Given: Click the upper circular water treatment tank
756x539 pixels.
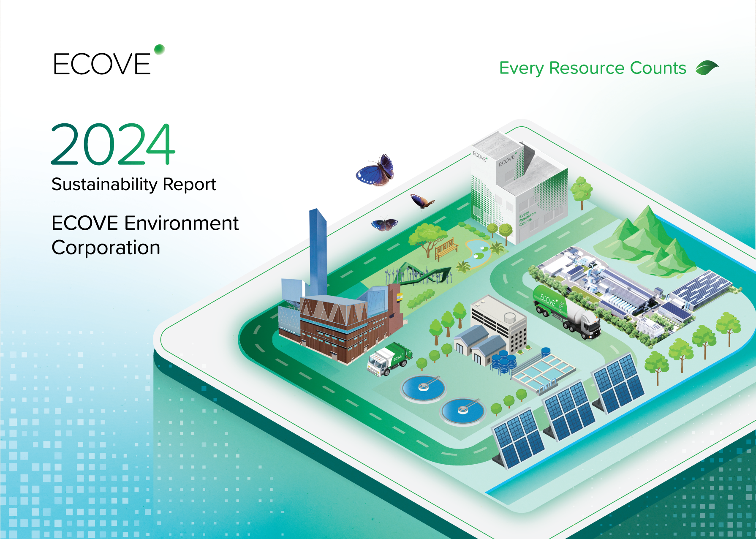Looking at the screenshot, I should click(424, 387).
